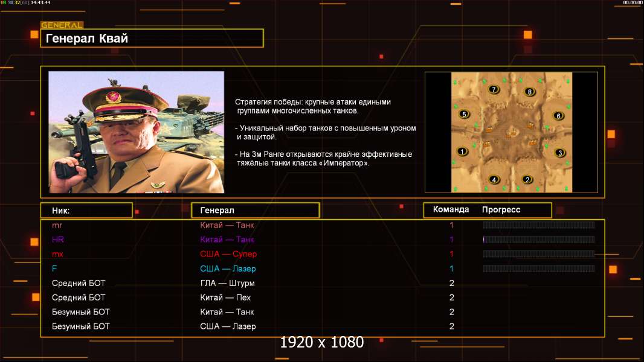Click start position 7 marker on map
The width and height of the screenshot is (644, 362).
coord(494,90)
